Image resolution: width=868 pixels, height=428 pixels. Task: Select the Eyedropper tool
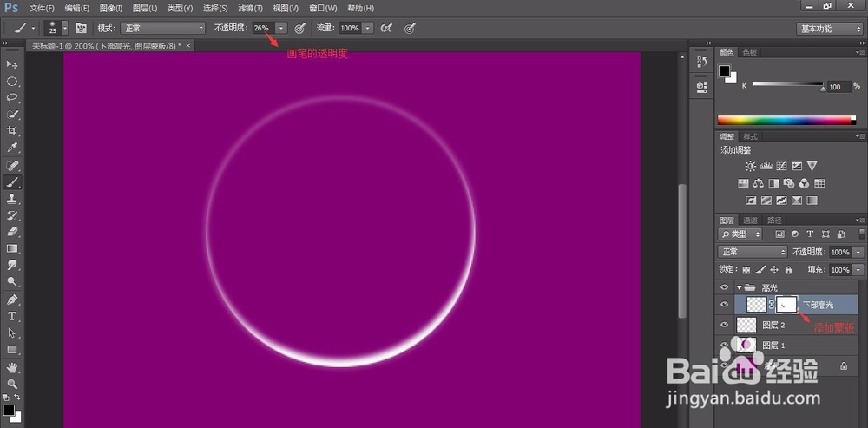pos(11,148)
